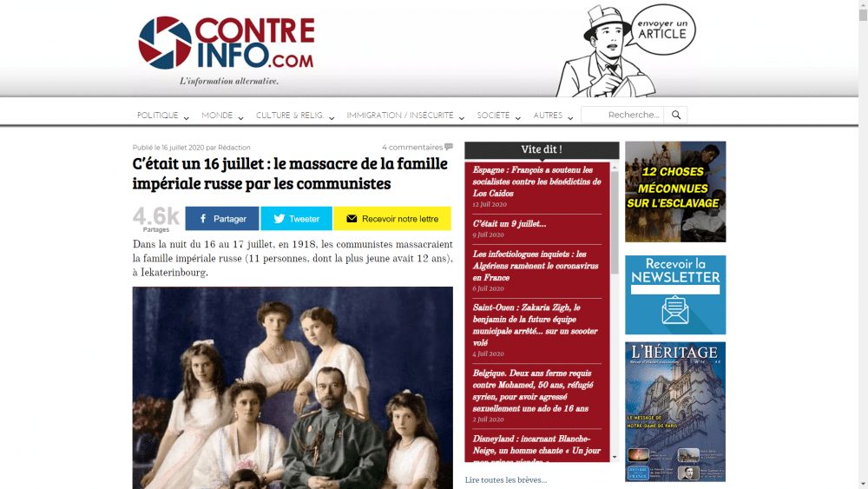Viewport: 868px width, 489px height.
Task: Open the C'était un 9 juillet brief
Action: coord(510,224)
